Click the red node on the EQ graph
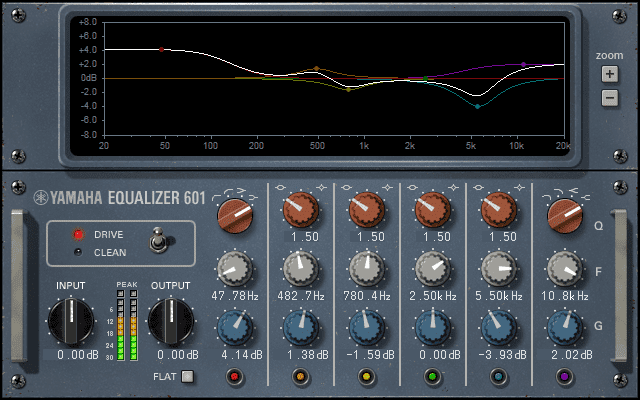This screenshot has width=640, height=400. (x=162, y=49)
